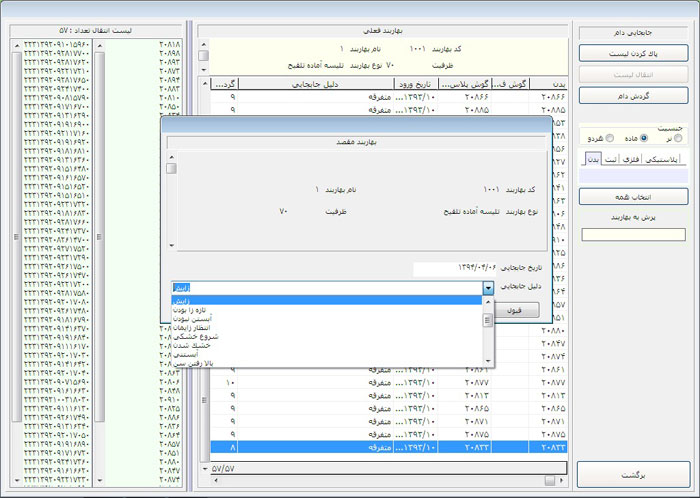Click the 'بهاربند مقصد' panel's scroll-up arrow
The width and height of the screenshot is (700, 498).
pos(171,157)
